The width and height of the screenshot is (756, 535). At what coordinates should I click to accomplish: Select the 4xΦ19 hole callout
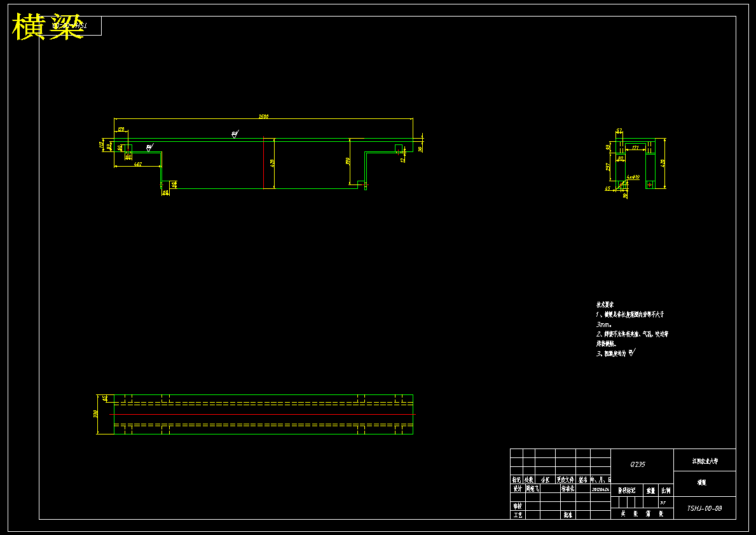tap(633, 177)
